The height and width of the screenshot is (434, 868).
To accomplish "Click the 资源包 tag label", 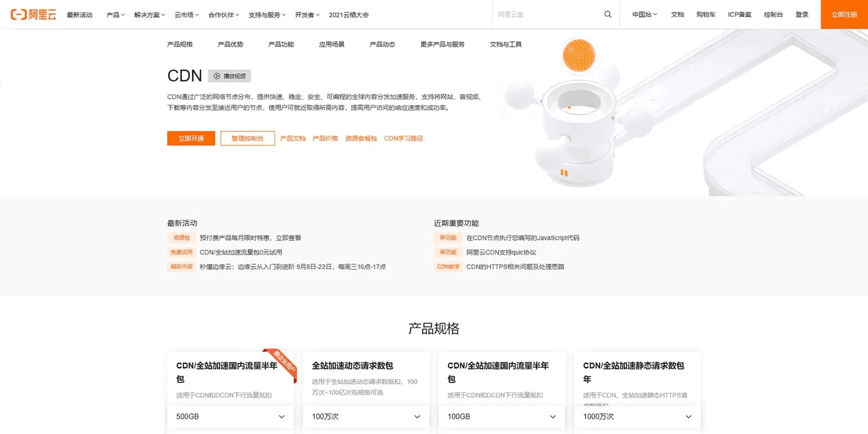I will 181,238.
